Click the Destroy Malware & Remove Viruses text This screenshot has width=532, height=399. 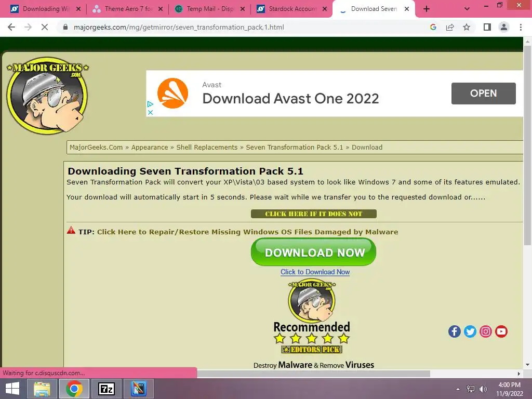point(313,365)
